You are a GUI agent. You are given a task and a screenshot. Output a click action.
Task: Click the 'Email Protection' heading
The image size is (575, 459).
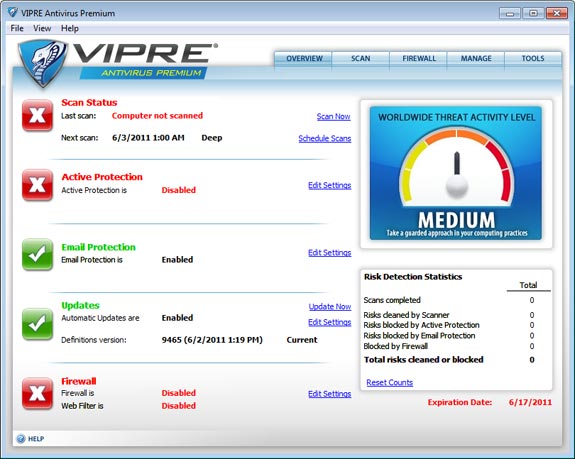[98, 247]
